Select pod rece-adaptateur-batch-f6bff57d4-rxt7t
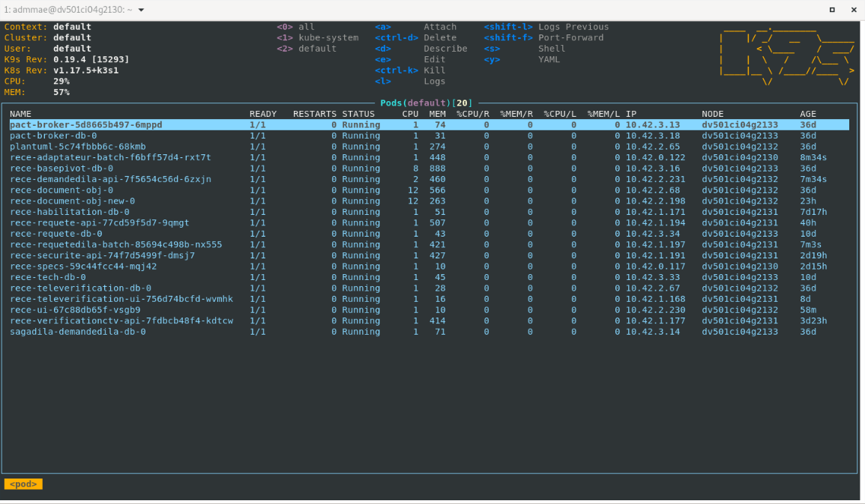 coord(430,158)
